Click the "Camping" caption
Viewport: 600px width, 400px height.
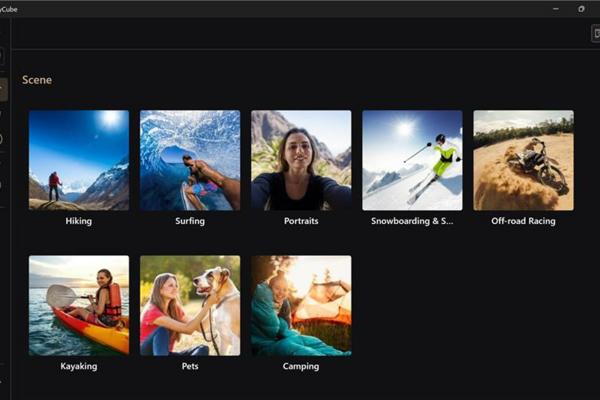(301, 367)
